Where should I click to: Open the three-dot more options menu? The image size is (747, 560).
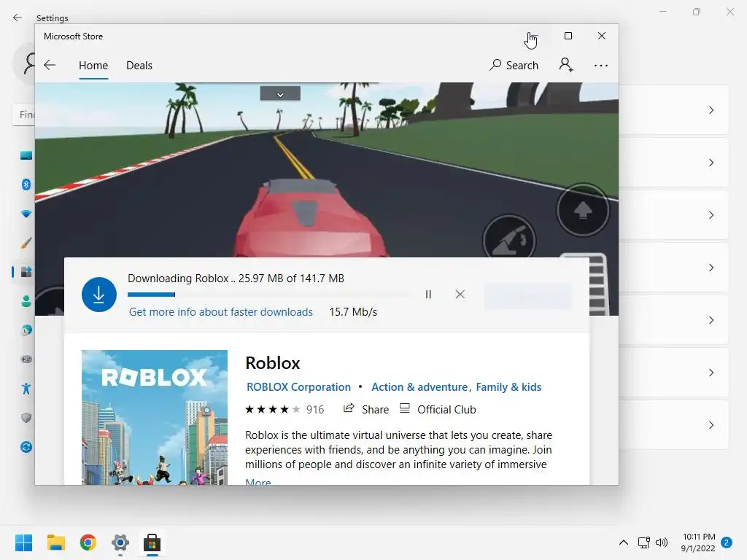pyautogui.click(x=601, y=66)
